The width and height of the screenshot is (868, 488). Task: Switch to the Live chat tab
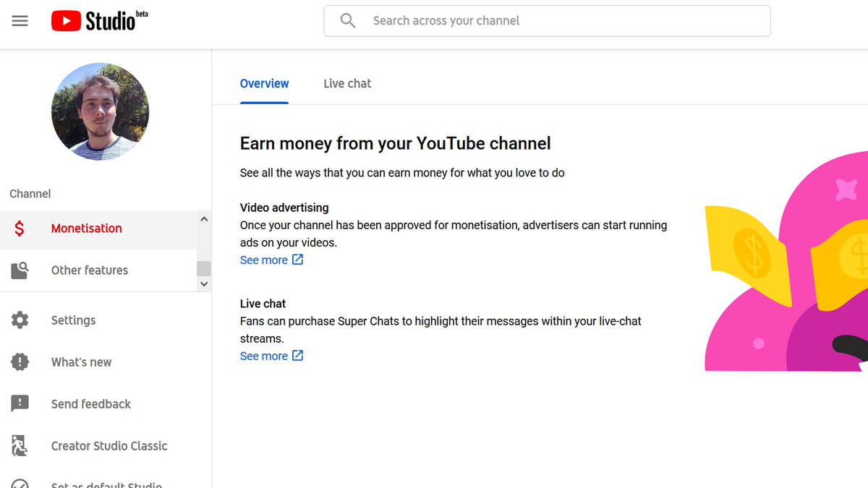pyautogui.click(x=347, y=84)
